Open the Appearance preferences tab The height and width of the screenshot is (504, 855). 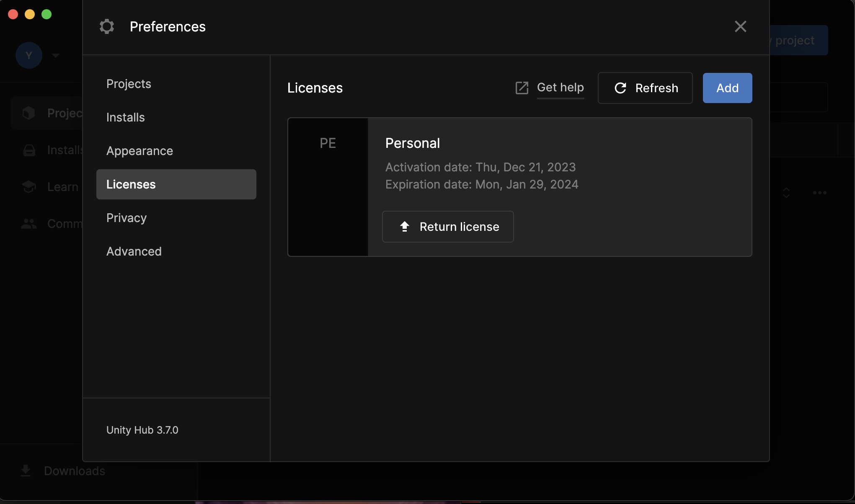point(139,151)
